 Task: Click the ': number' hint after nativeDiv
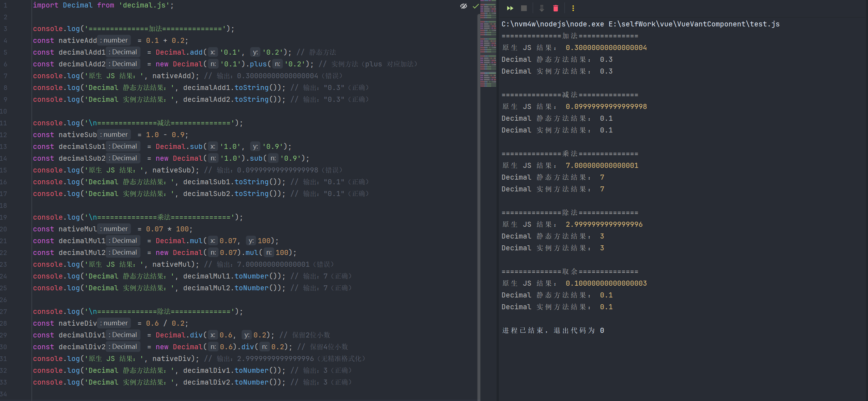point(114,323)
